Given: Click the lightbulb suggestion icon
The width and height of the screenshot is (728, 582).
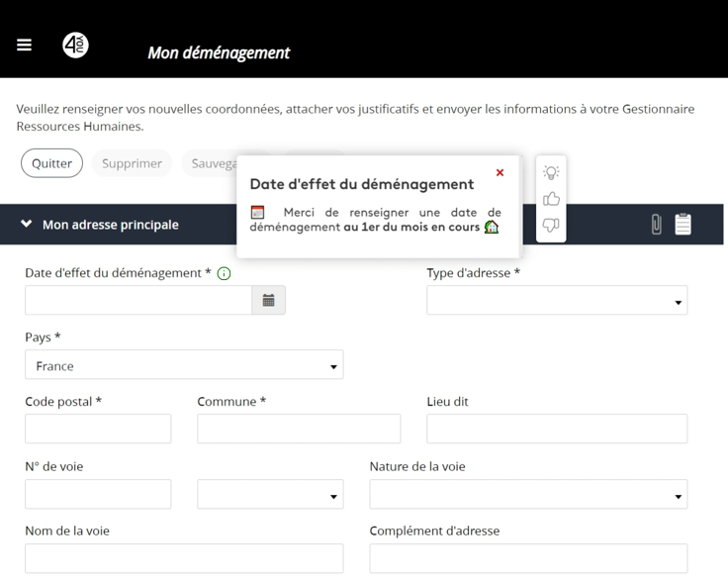Looking at the screenshot, I should [x=551, y=173].
